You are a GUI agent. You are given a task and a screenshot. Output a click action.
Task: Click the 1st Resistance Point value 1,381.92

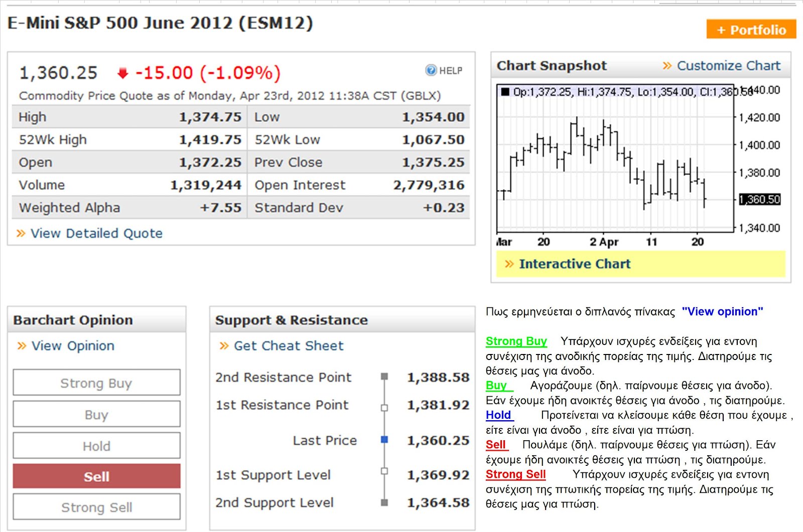tap(438, 405)
